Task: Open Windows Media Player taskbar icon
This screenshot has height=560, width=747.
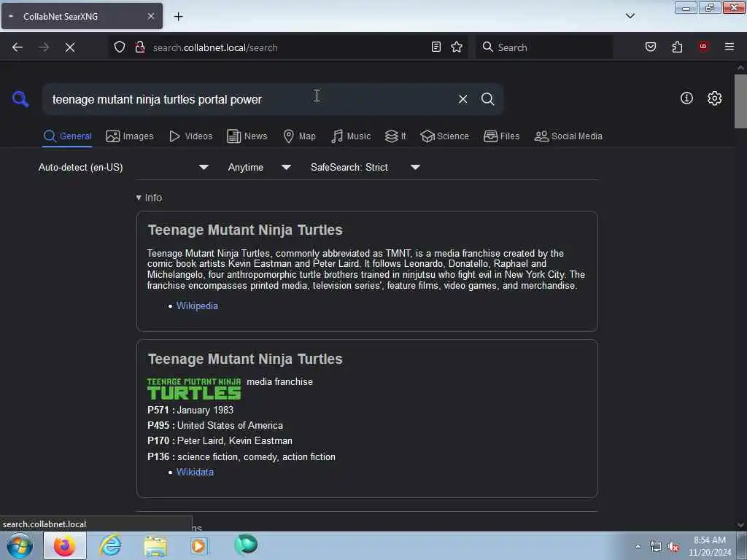Action: click(200, 545)
